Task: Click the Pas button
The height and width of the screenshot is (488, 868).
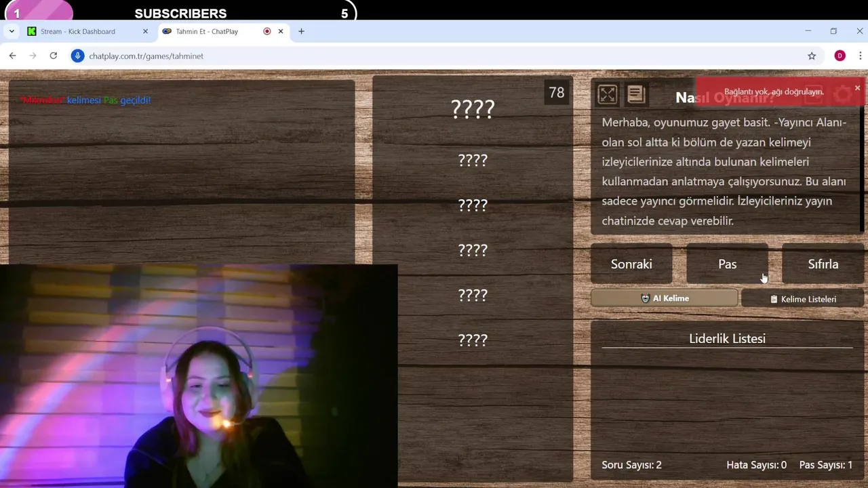Action: click(728, 264)
